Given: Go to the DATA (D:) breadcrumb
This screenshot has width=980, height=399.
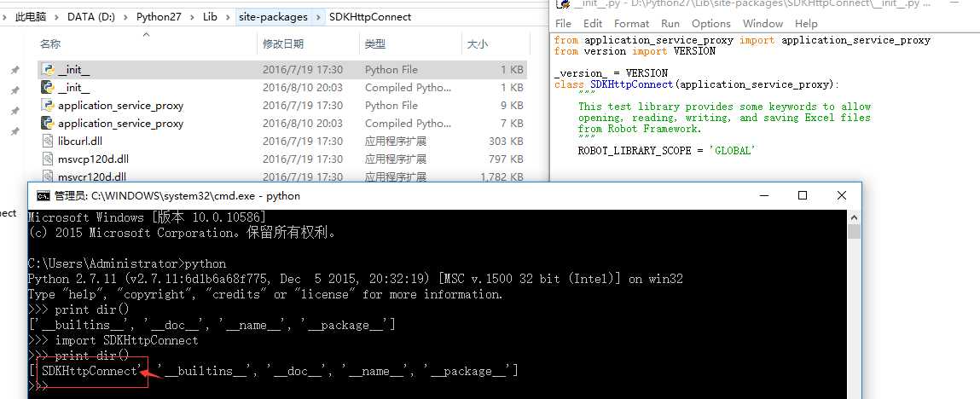Looking at the screenshot, I should pos(91,17).
